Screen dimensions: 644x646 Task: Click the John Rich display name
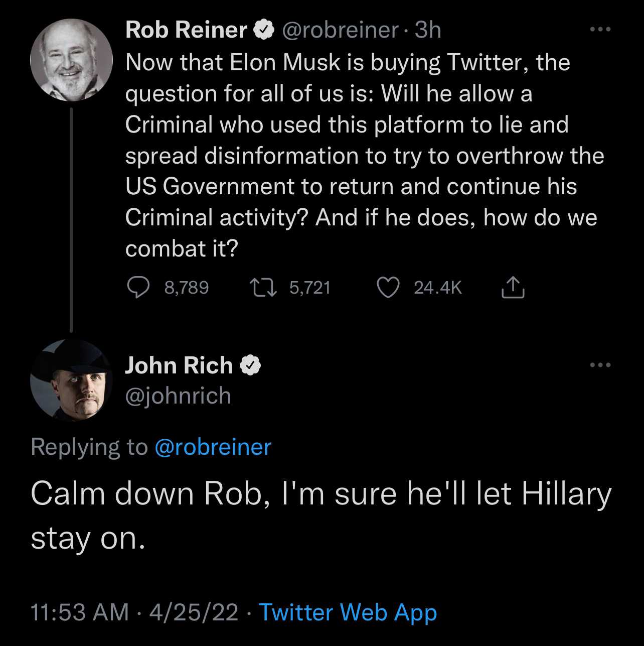(x=179, y=365)
